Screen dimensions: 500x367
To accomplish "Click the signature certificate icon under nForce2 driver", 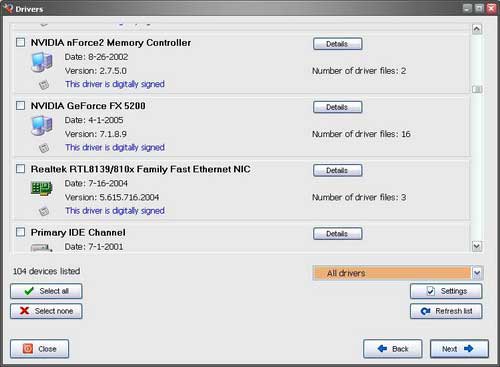I will point(44,85).
